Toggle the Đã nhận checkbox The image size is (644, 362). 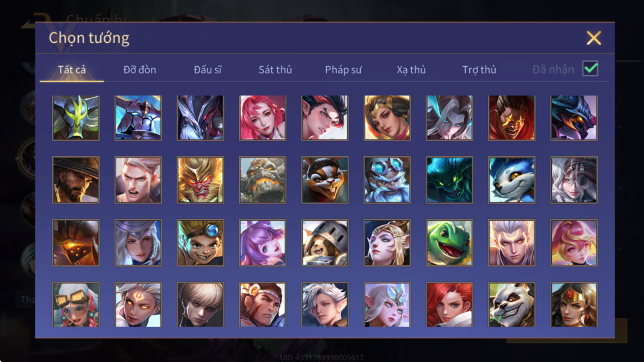point(590,69)
